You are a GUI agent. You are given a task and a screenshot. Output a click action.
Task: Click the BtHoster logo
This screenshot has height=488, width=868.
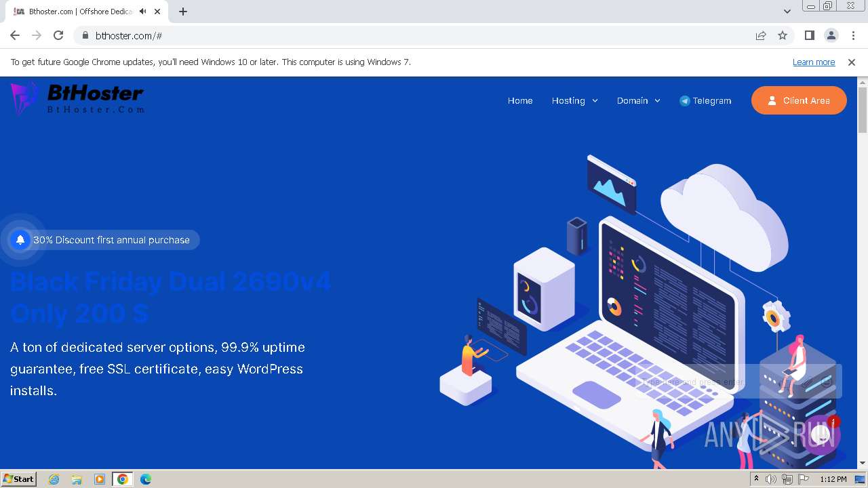[77, 98]
